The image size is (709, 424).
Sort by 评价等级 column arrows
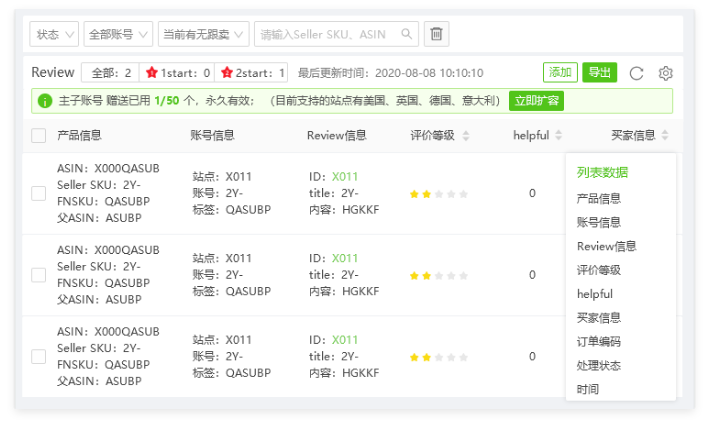tap(466, 135)
